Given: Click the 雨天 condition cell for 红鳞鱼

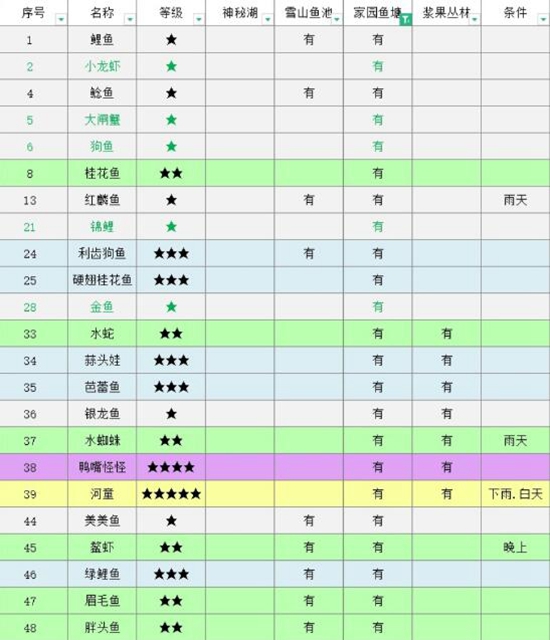Looking at the screenshot, I should point(515,200).
